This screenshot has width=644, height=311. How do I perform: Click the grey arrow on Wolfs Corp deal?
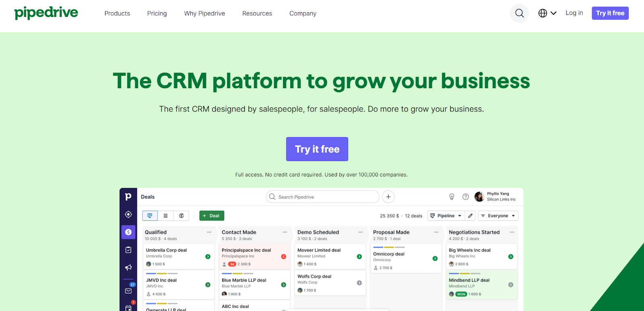359,283
